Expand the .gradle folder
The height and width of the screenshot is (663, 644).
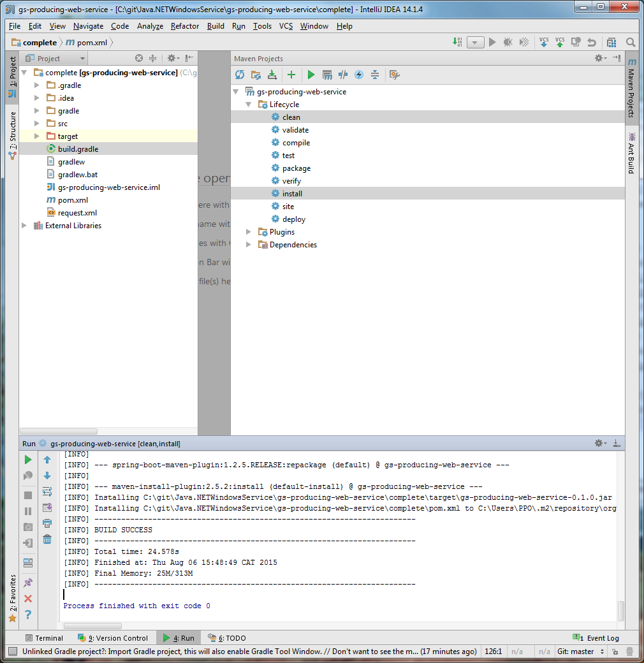[x=37, y=85]
